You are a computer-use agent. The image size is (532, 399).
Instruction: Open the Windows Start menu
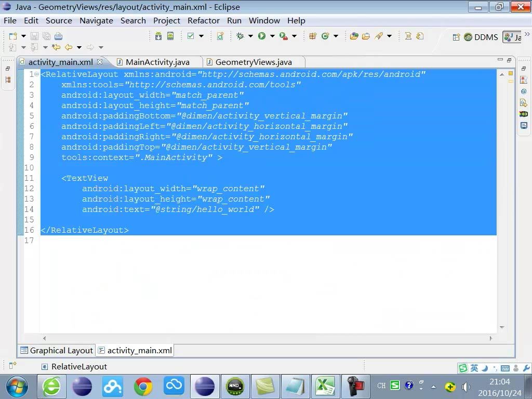(x=17, y=387)
